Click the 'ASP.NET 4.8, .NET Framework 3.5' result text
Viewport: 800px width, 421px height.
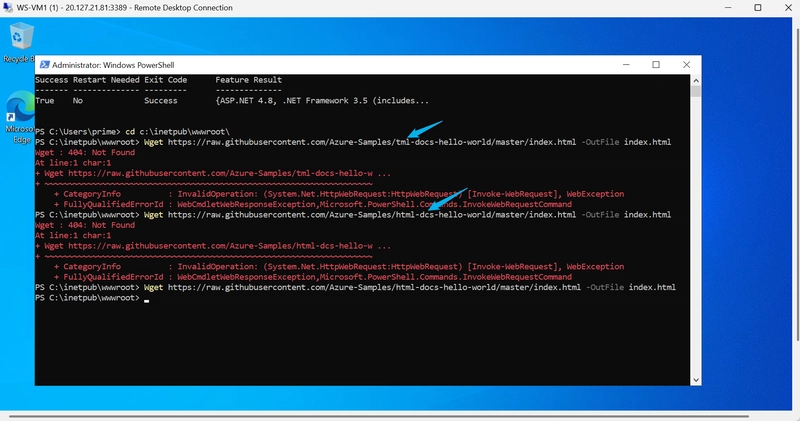[322, 101]
